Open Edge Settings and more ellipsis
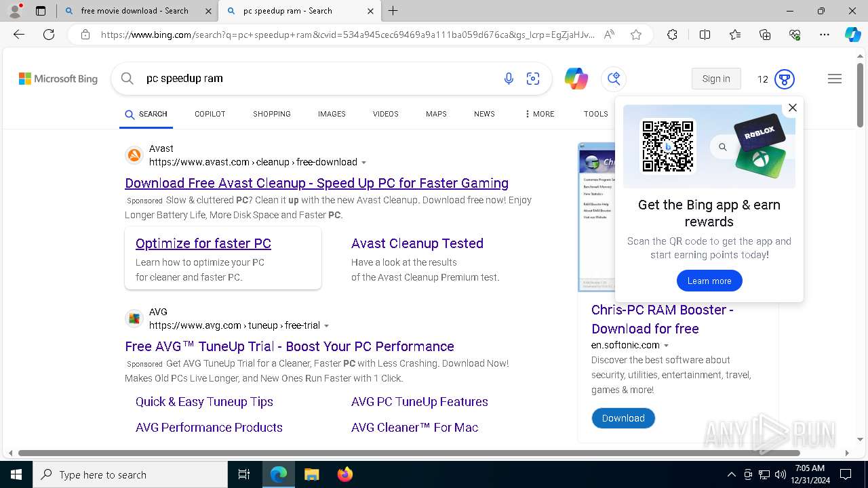The width and height of the screenshot is (868, 488). (x=825, y=35)
